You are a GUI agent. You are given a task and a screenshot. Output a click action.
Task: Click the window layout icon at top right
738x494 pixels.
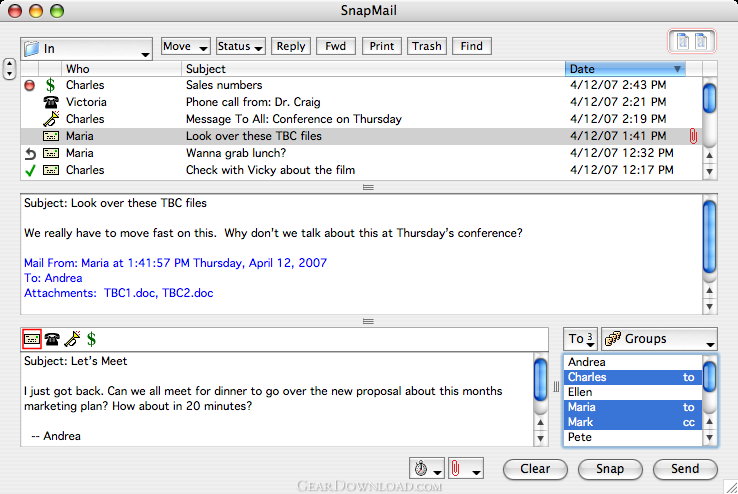coord(692,41)
